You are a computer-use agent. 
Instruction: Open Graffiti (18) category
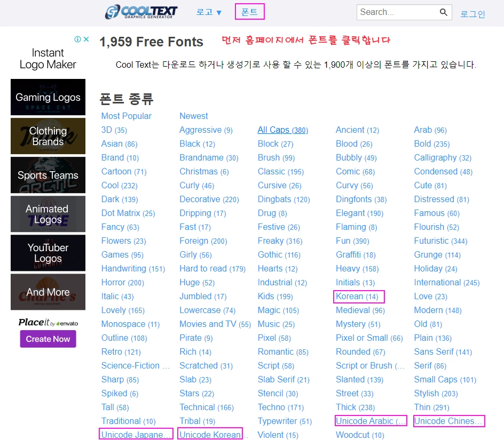pyautogui.click(x=356, y=255)
